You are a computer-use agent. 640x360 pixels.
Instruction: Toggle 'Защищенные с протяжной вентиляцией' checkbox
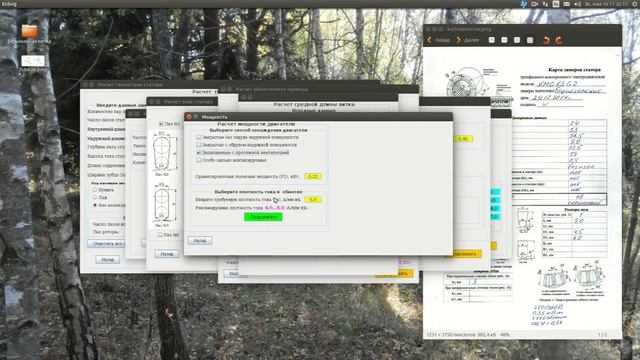point(199,152)
